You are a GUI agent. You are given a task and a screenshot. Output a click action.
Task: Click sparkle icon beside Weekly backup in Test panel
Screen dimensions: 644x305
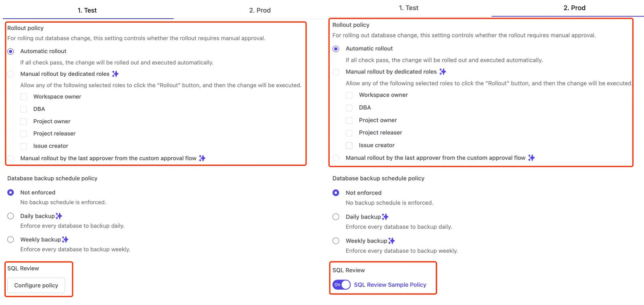[x=65, y=240]
